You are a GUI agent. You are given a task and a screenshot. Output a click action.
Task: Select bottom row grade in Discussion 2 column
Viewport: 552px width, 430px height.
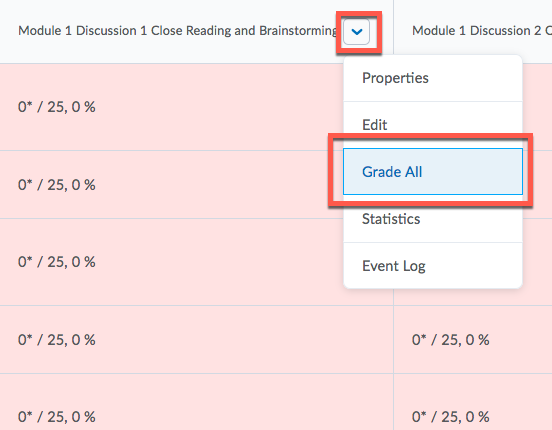(451, 417)
